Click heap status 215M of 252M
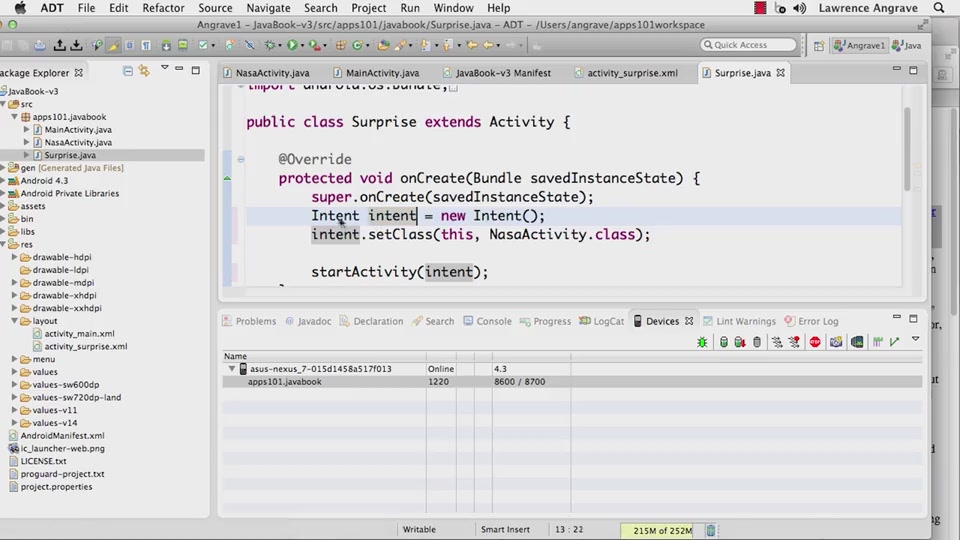The image size is (960, 540). (x=662, y=530)
